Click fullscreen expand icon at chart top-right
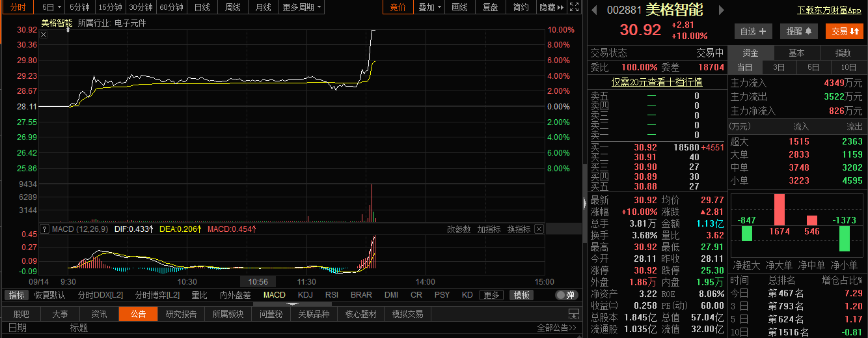Image resolution: width=868 pixels, height=338 pixels. 573,7
